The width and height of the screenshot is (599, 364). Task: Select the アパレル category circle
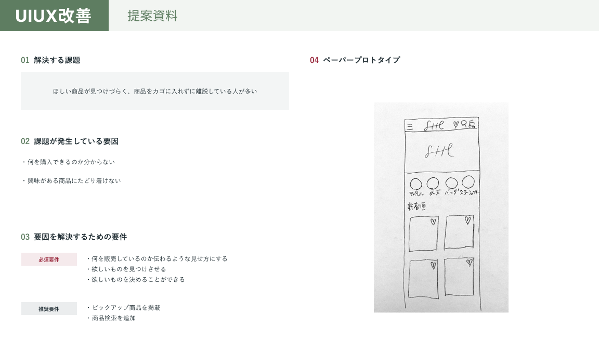[x=415, y=184]
